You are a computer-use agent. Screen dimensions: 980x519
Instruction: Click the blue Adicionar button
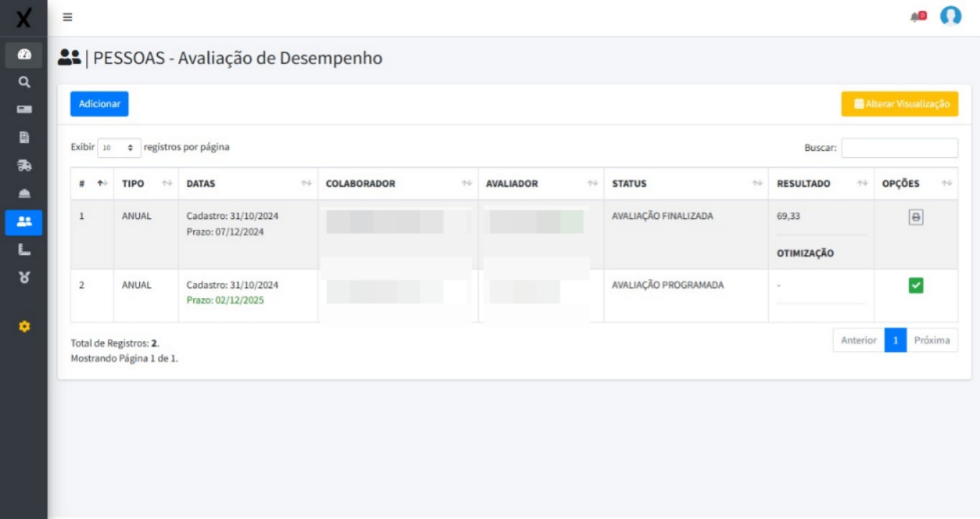[x=98, y=103]
